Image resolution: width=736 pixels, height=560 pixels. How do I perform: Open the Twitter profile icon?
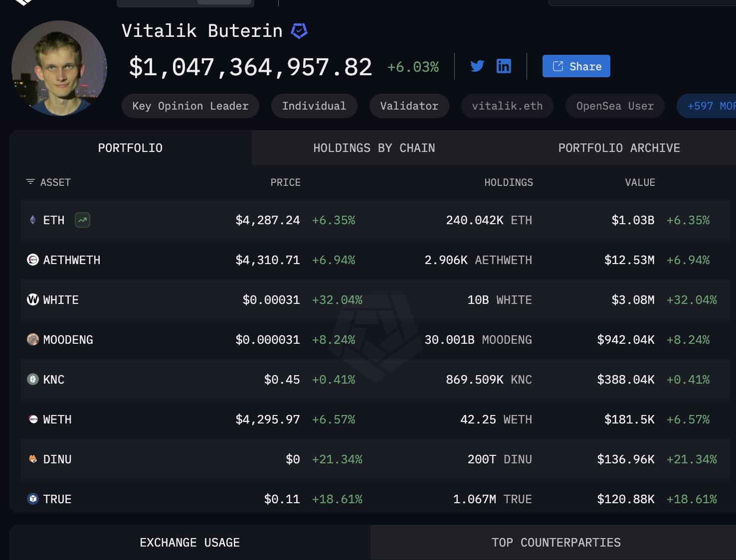[x=477, y=66]
